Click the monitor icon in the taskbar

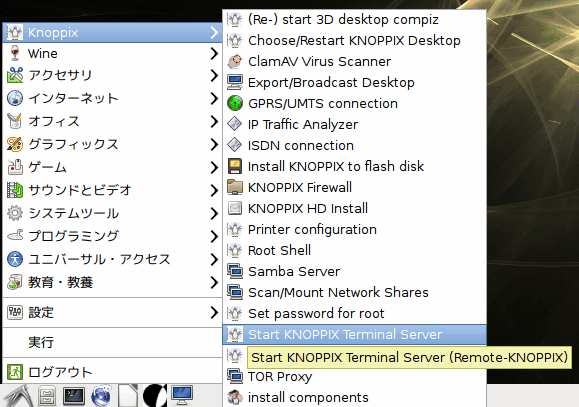(182, 395)
